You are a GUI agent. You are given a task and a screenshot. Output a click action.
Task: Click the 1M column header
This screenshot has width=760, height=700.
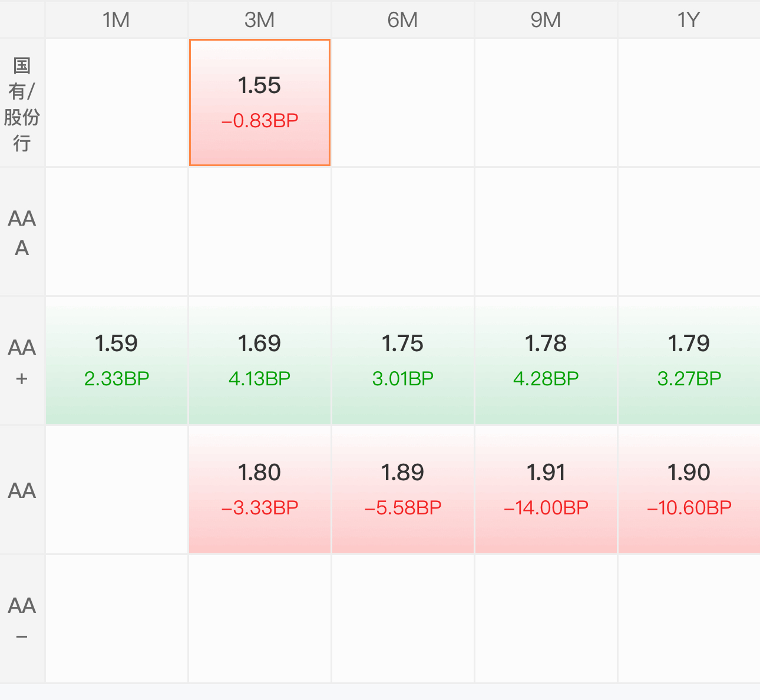coord(117,19)
